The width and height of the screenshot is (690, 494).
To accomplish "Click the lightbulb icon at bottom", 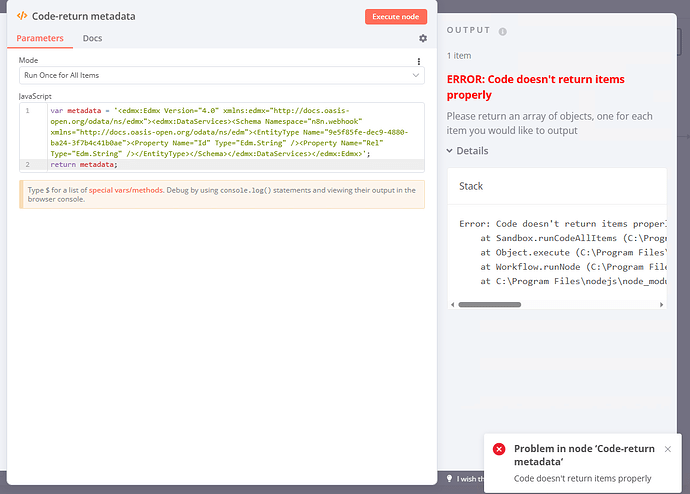I will (x=449, y=479).
